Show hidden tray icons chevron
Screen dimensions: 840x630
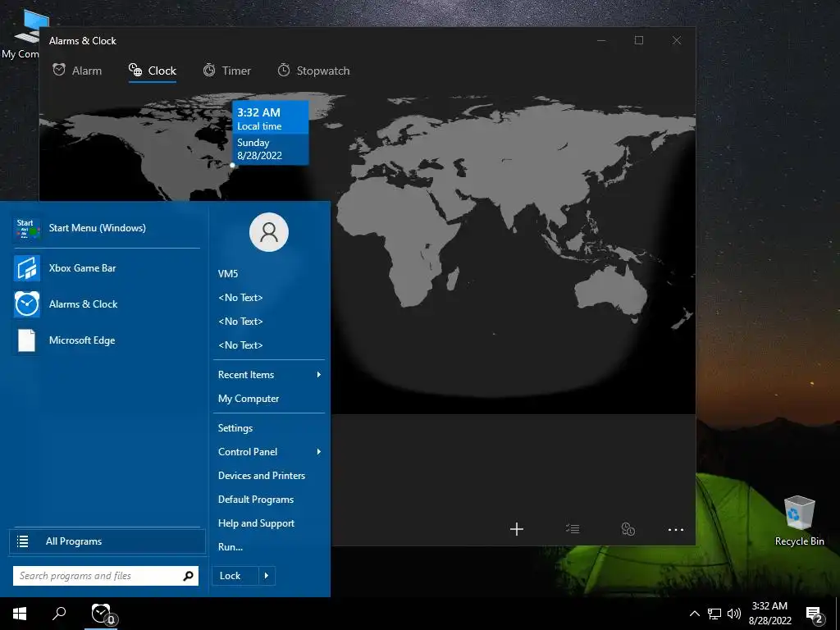[694, 614]
